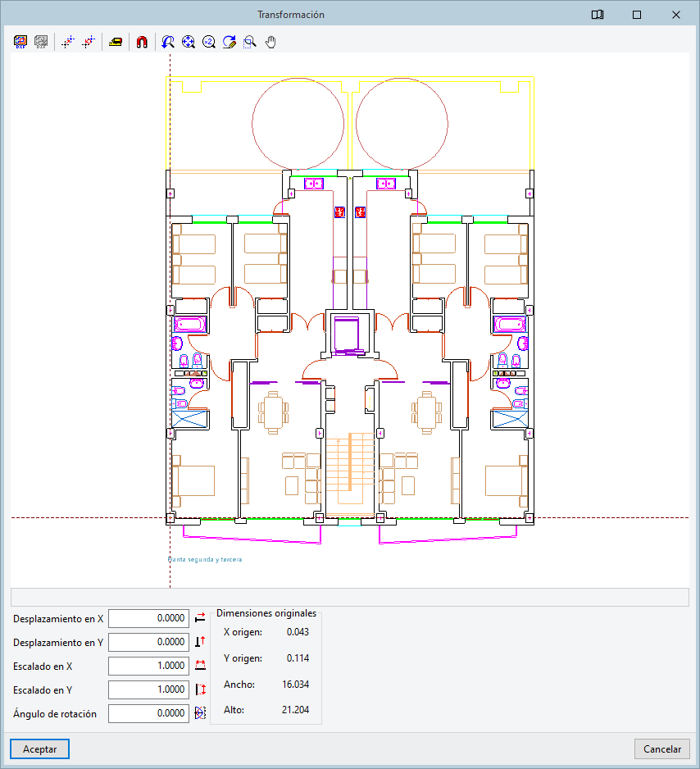Click the greyed-out DXF template icon
The height and width of the screenshot is (769, 700).
click(x=41, y=42)
